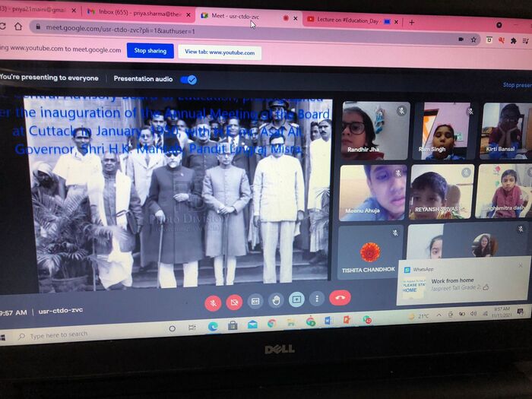The image size is (532, 399).
Task: Click the Stop sharing button
Action: point(150,51)
